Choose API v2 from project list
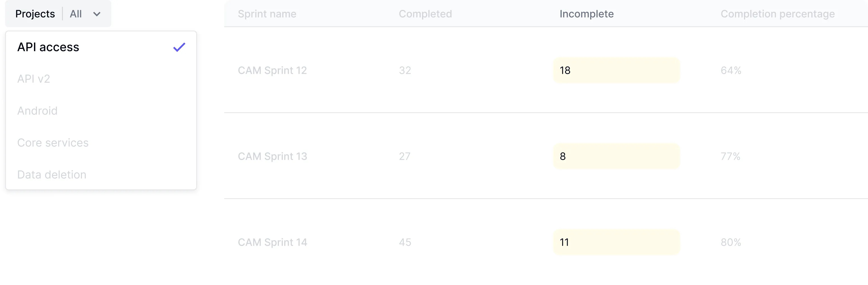This screenshot has width=868, height=285. click(34, 79)
